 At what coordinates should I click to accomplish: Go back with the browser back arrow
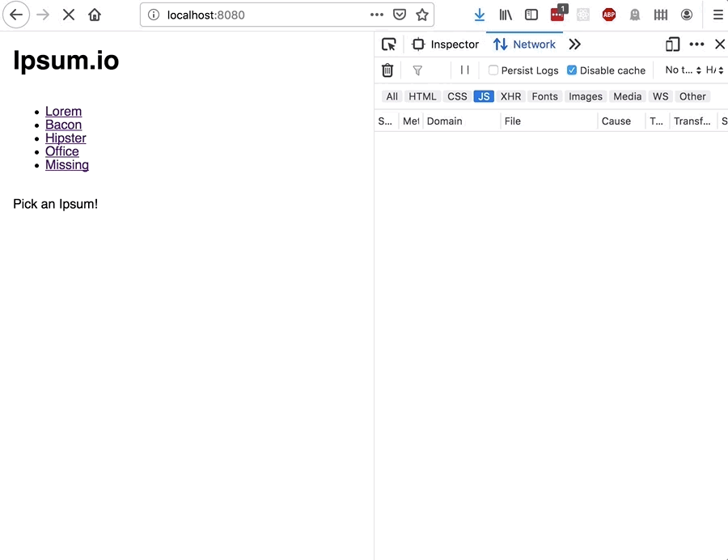(16, 15)
